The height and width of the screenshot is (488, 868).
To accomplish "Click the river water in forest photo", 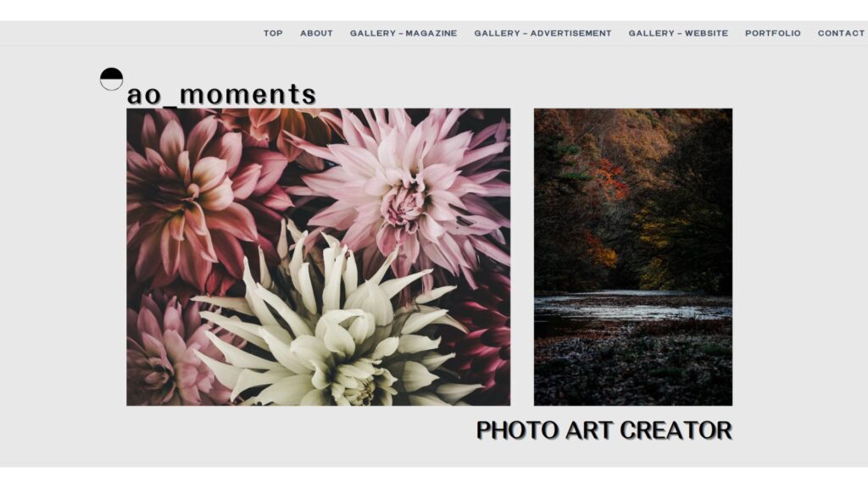I will click(632, 308).
